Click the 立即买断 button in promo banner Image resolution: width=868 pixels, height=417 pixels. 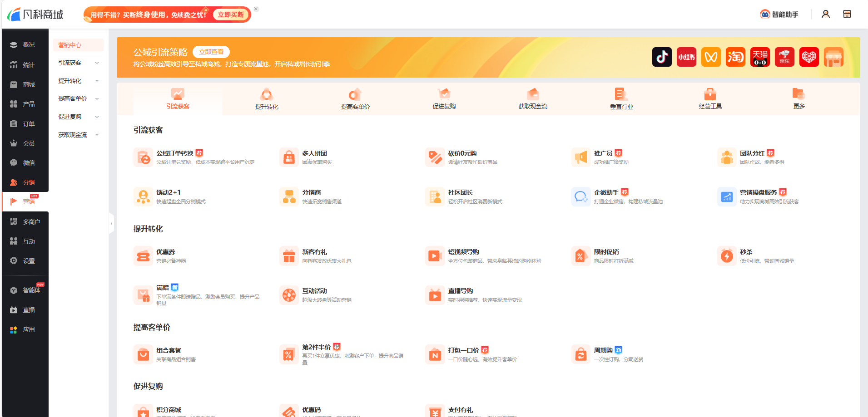[231, 15]
